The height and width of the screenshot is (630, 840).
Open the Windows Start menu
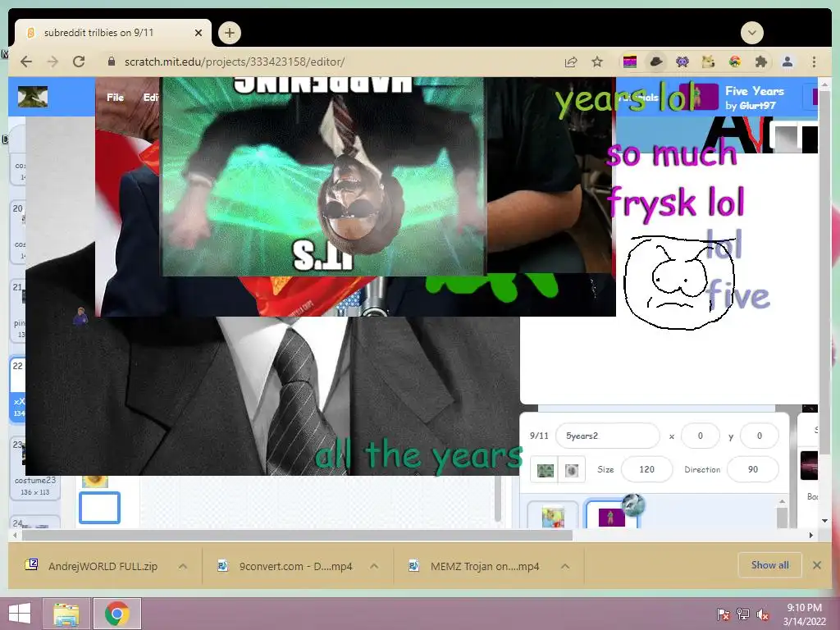point(20,614)
